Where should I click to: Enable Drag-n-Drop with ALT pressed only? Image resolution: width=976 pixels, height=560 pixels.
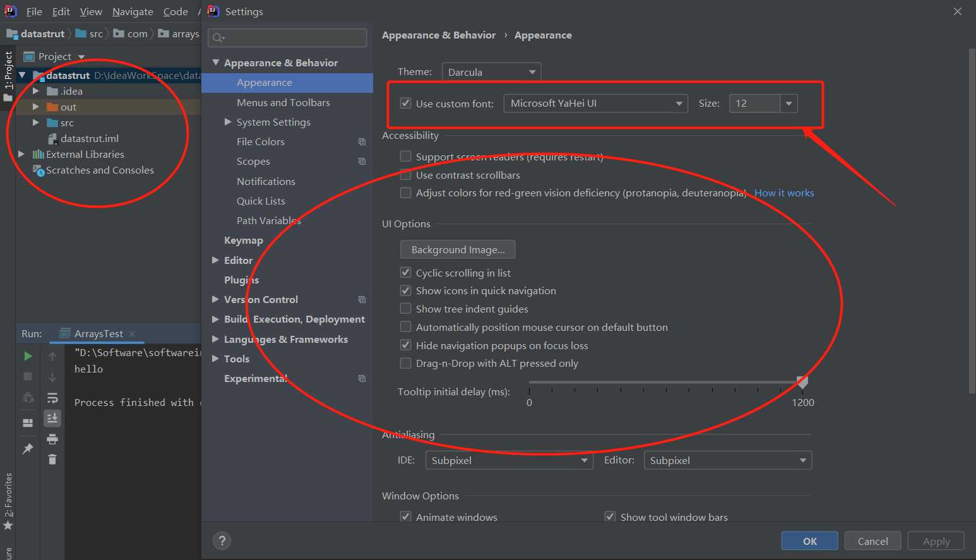pos(406,363)
